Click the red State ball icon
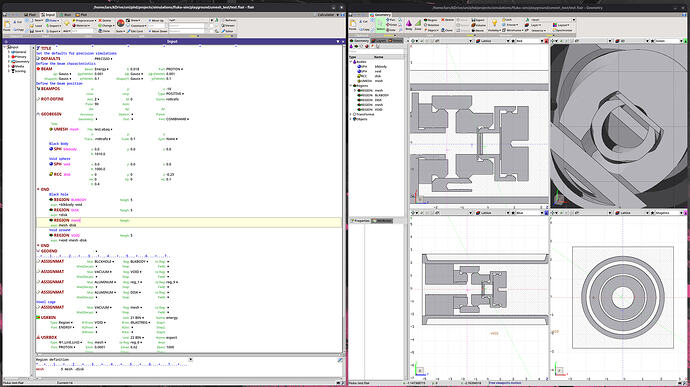 (121, 23)
